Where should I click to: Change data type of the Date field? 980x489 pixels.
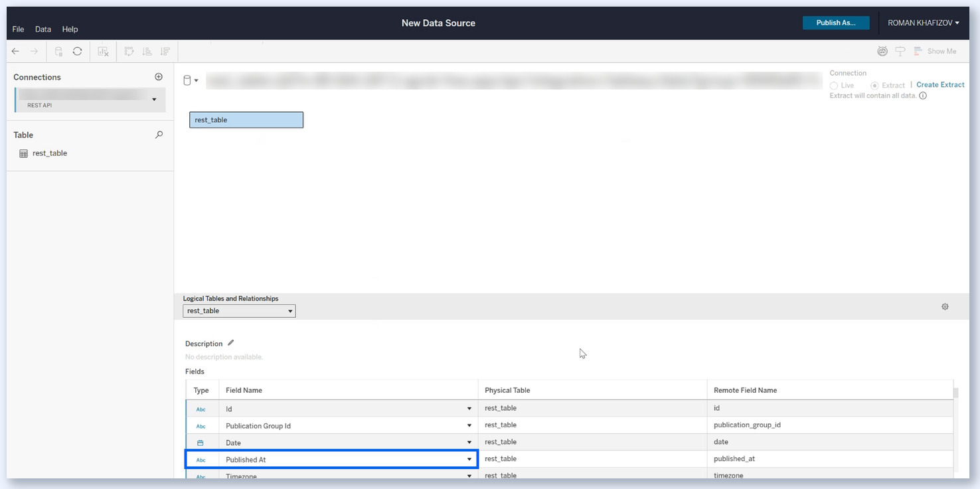coord(201,443)
